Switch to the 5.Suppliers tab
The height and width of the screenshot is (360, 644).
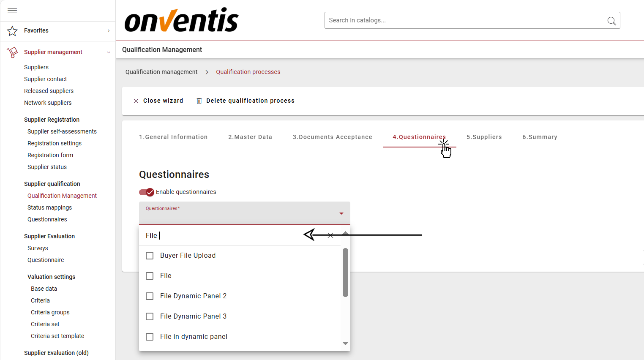click(x=484, y=137)
